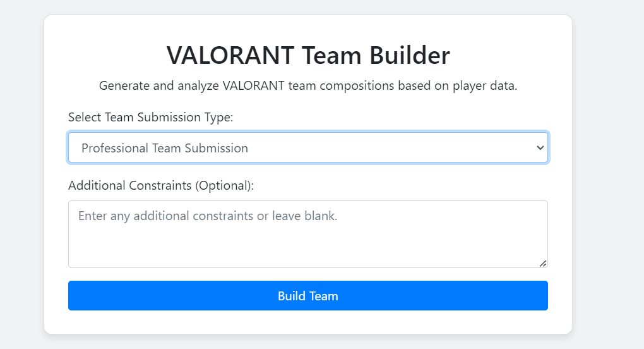The width and height of the screenshot is (644, 349).
Task: Click the dropdown chevron arrow
Action: pyautogui.click(x=540, y=148)
